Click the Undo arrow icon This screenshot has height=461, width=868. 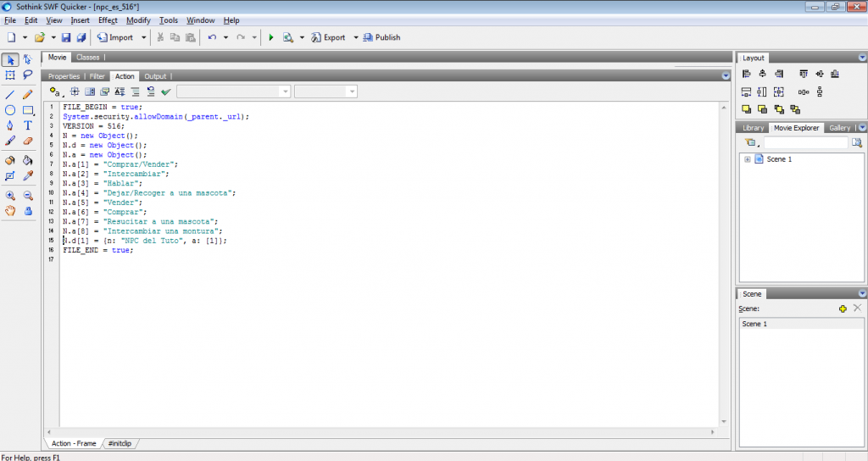pyautogui.click(x=212, y=37)
